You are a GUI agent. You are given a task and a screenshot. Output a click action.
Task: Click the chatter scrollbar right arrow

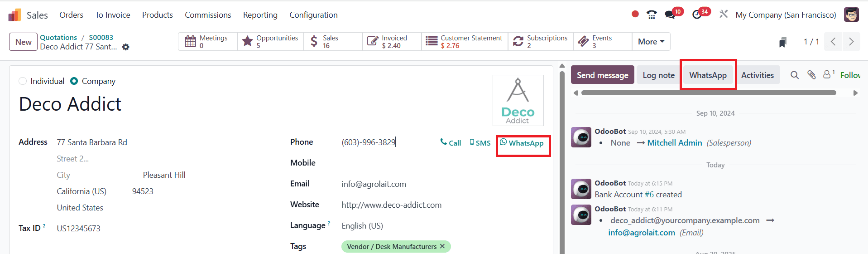[855, 93]
